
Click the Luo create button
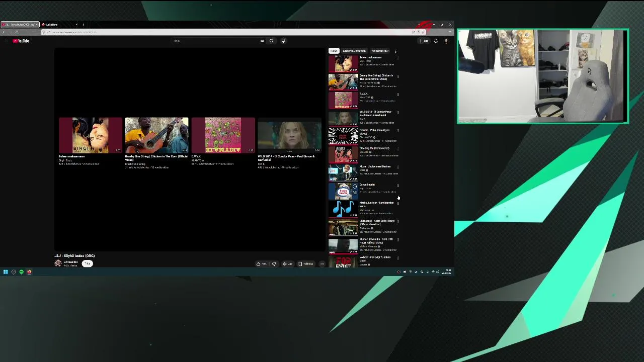[424, 41]
